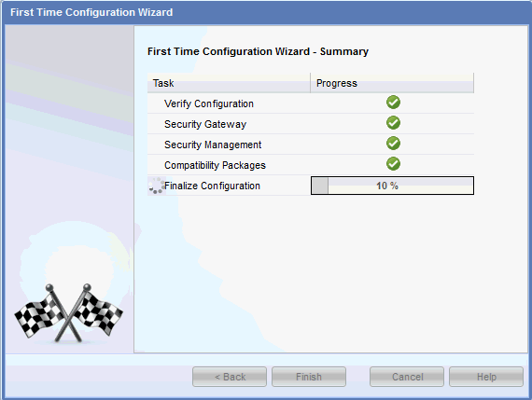Click the Progress column header
Screen dimensions: 532x400
point(392,83)
